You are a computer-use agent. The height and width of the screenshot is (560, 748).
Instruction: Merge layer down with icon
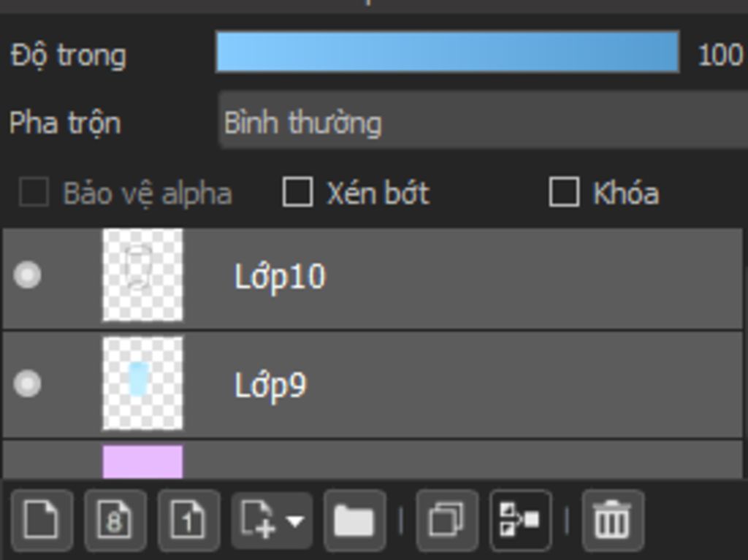coord(520,520)
